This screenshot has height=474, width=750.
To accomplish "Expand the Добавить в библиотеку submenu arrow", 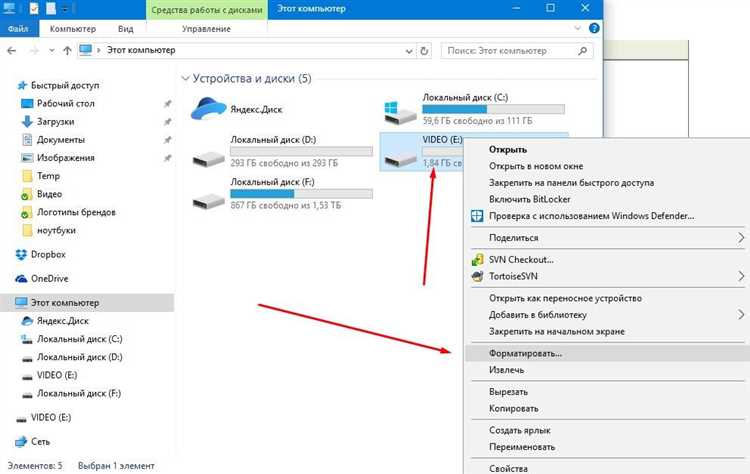I will pos(741,314).
